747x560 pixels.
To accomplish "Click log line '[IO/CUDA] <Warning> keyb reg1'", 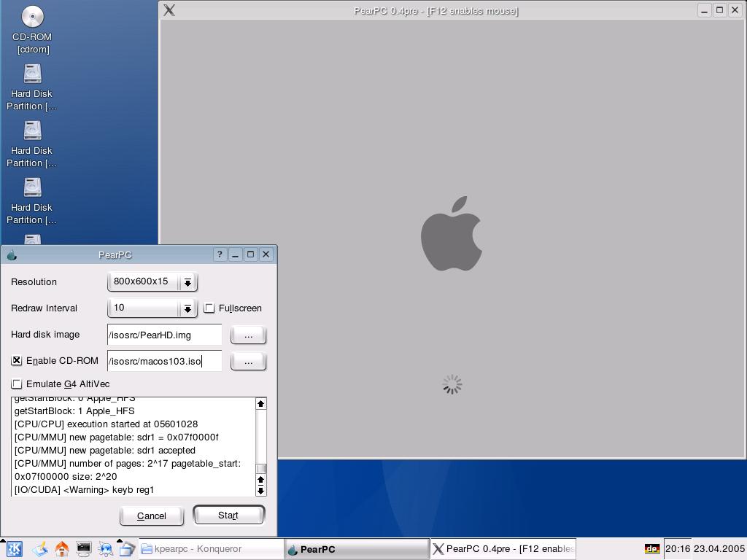I will (x=85, y=489).
